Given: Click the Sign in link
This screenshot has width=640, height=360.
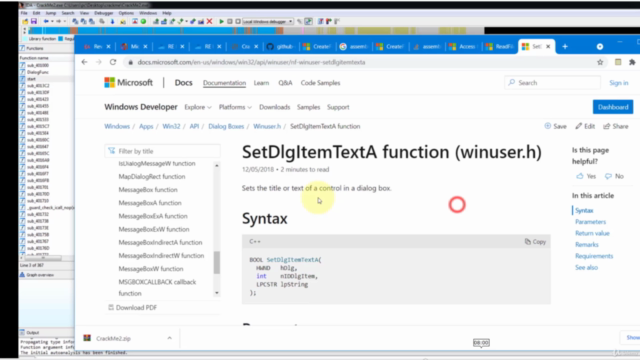Looking at the screenshot, I should coord(619,82).
